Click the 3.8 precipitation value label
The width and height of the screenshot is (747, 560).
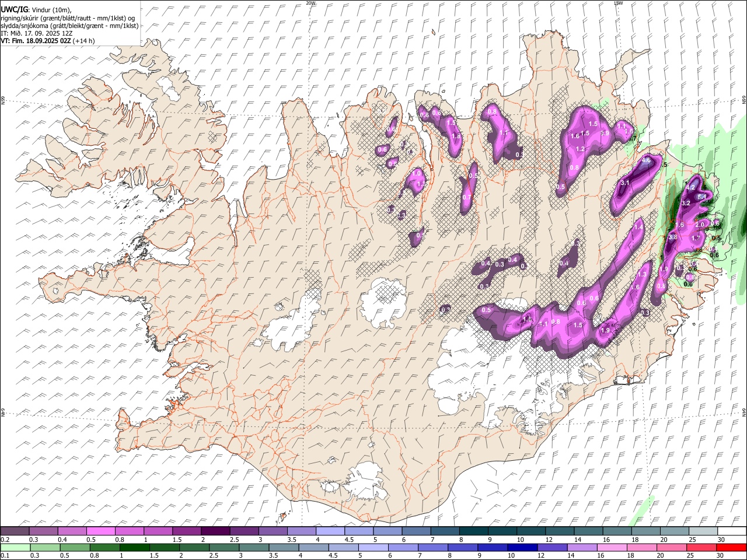672,237
